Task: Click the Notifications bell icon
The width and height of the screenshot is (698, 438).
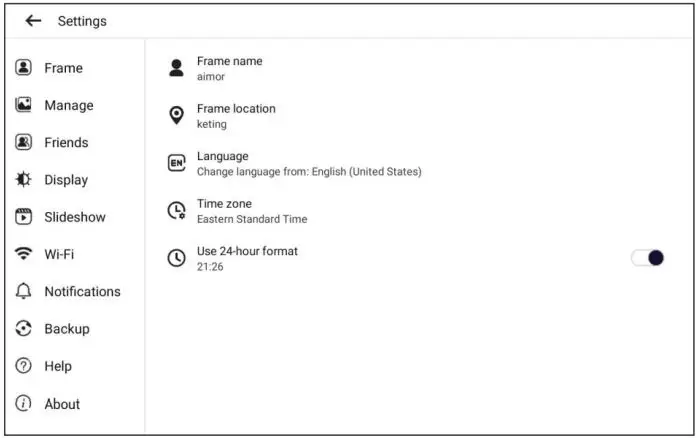Action: (x=24, y=292)
